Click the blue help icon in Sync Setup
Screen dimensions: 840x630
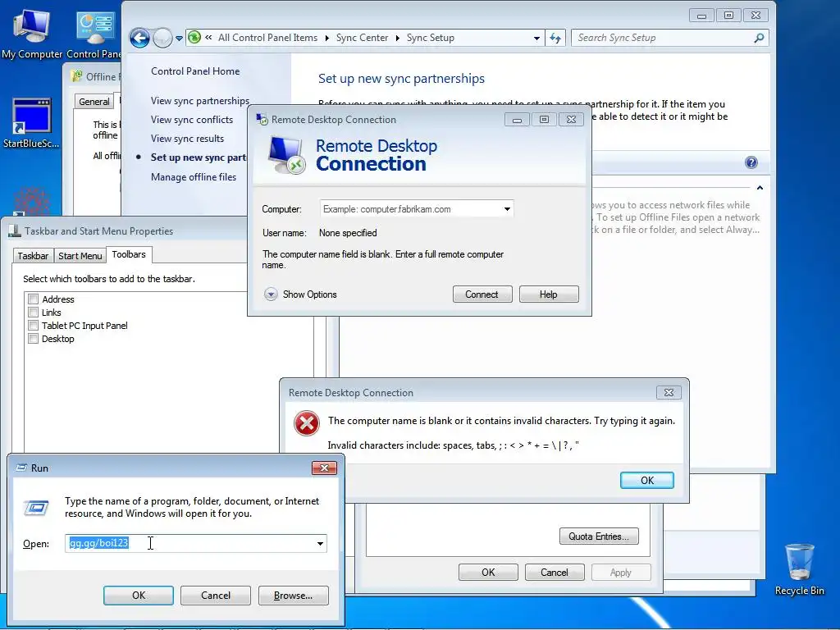point(751,162)
